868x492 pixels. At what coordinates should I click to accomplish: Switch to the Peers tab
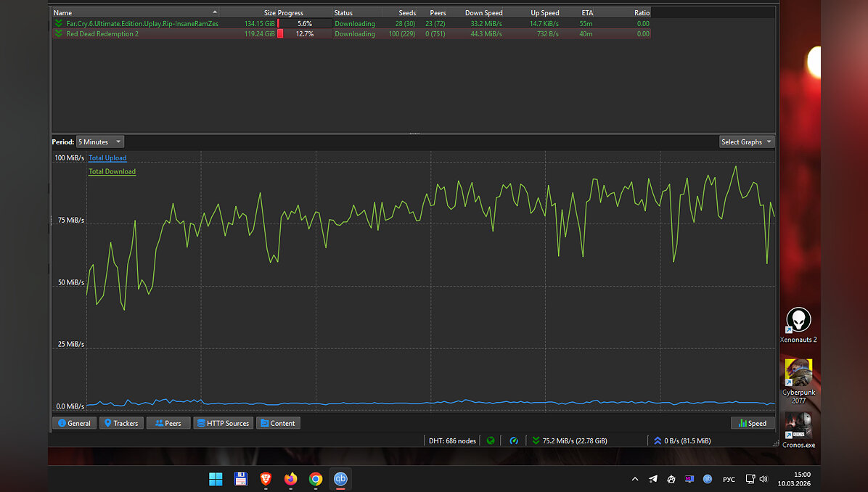[168, 423]
